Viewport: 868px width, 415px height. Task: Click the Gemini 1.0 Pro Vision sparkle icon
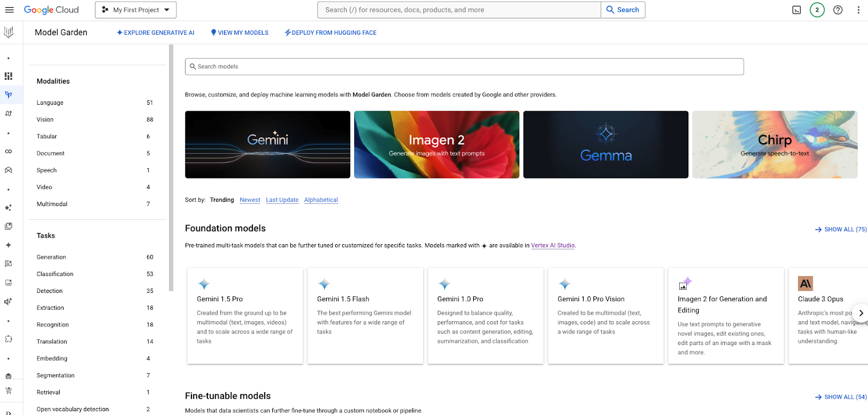pyautogui.click(x=565, y=284)
